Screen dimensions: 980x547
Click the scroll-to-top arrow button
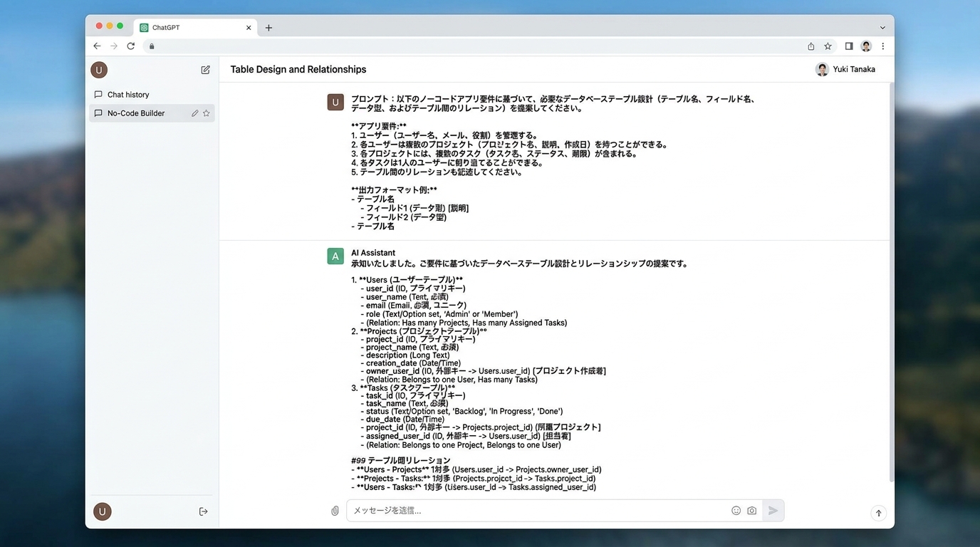[878, 513]
